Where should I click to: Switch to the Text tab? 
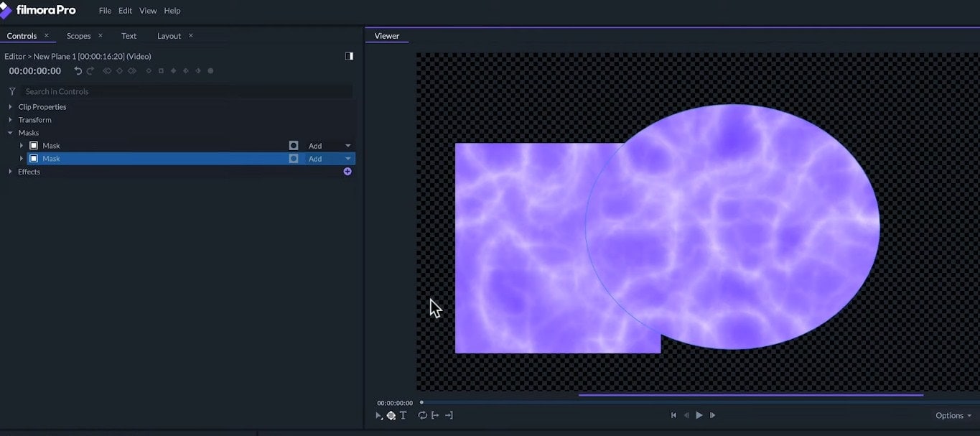[x=129, y=36]
